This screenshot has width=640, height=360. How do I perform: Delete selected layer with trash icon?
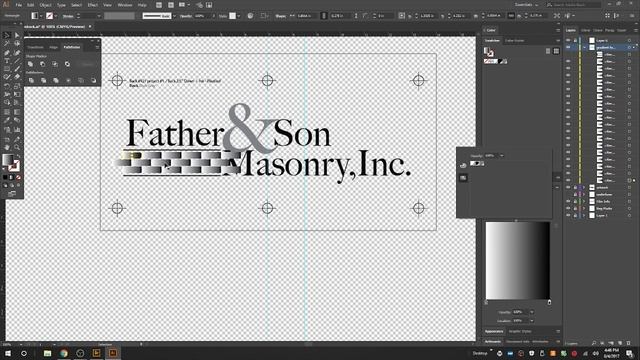(x=629, y=343)
